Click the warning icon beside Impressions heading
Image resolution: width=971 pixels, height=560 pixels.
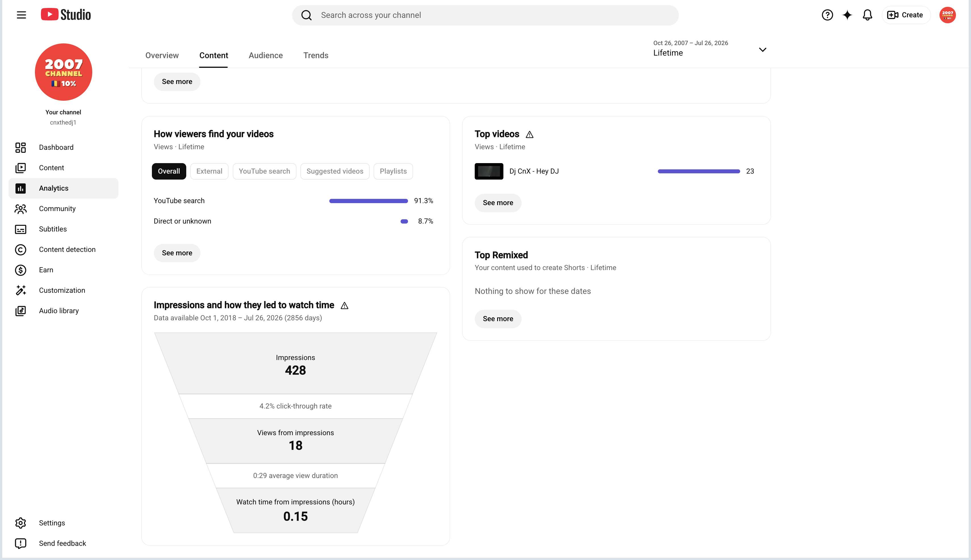point(344,305)
